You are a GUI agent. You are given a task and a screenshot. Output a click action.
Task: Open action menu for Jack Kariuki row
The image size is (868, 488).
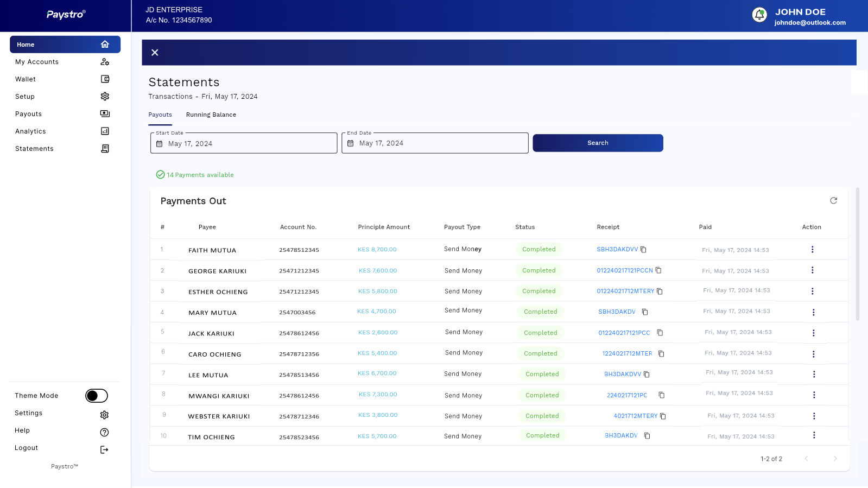813,333
